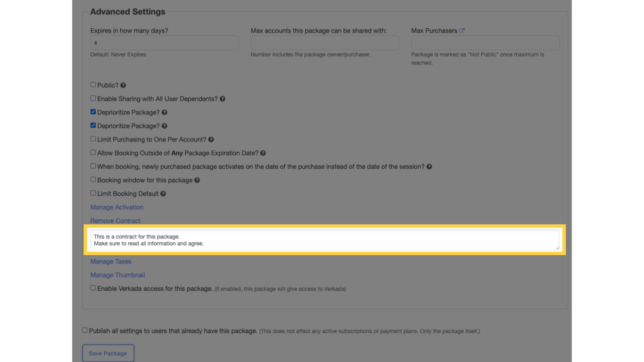The height and width of the screenshot is (362, 644).
Task: Check Booking window for this package
Action: pyautogui.click(x=93, y=180)
